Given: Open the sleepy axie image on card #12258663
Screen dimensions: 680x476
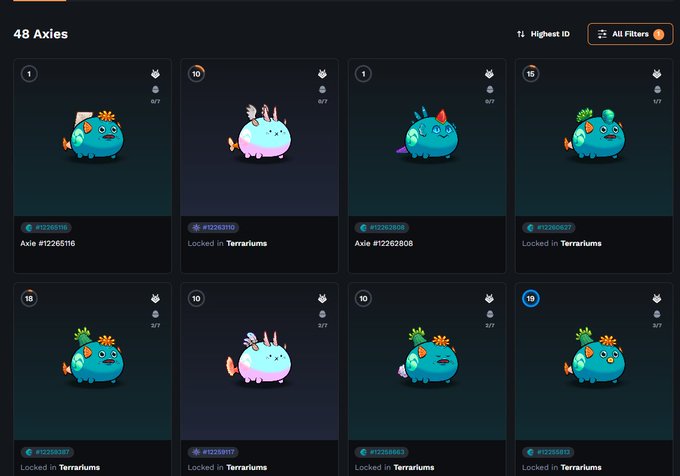Looking at the screenshot, I should 428,356.
